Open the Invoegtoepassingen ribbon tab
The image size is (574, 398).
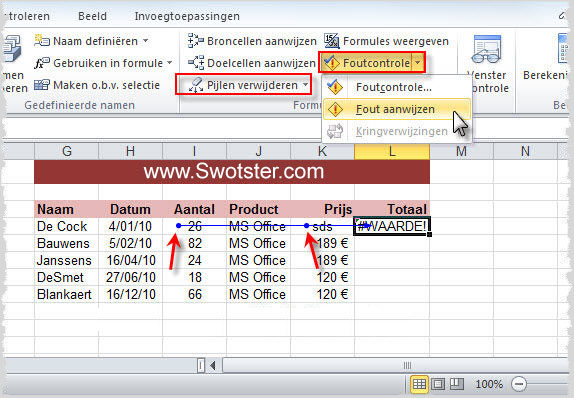187,16
